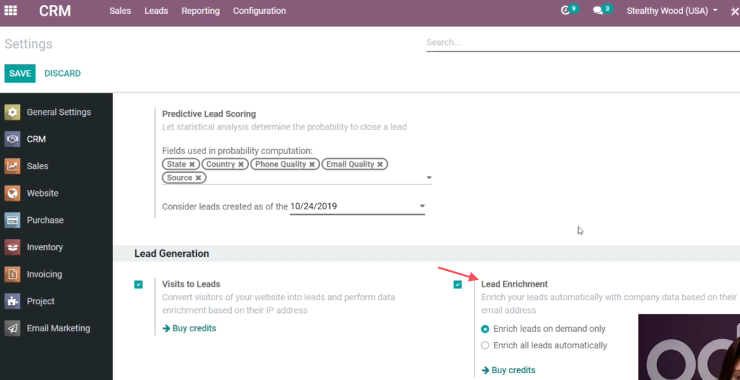Screen dimensions: 740x380
Task: Select the Website globe icon in sidebar
Action: (x=12, y=193)
